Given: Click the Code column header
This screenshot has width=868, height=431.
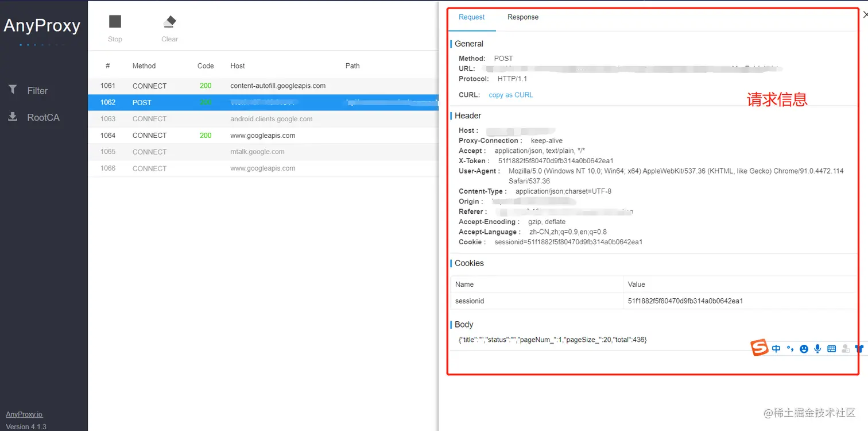Looking at the screenshot, I should 206,66.
